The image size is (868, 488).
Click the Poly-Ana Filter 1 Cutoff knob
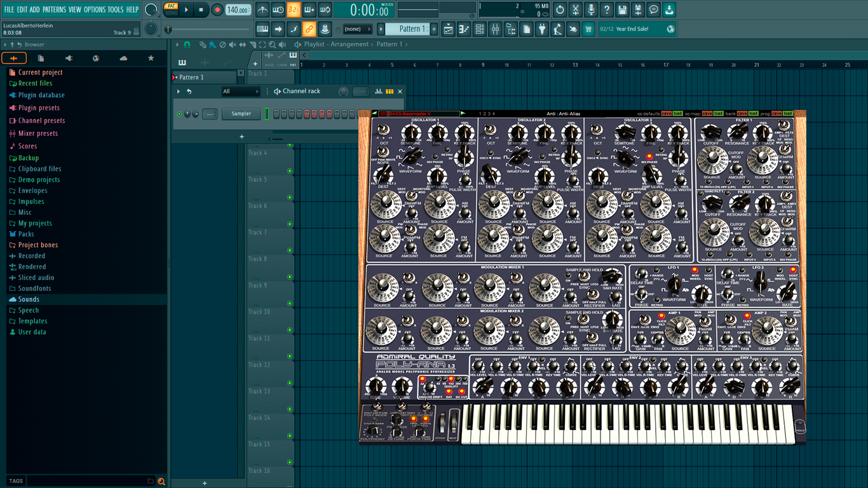point(710,132)
